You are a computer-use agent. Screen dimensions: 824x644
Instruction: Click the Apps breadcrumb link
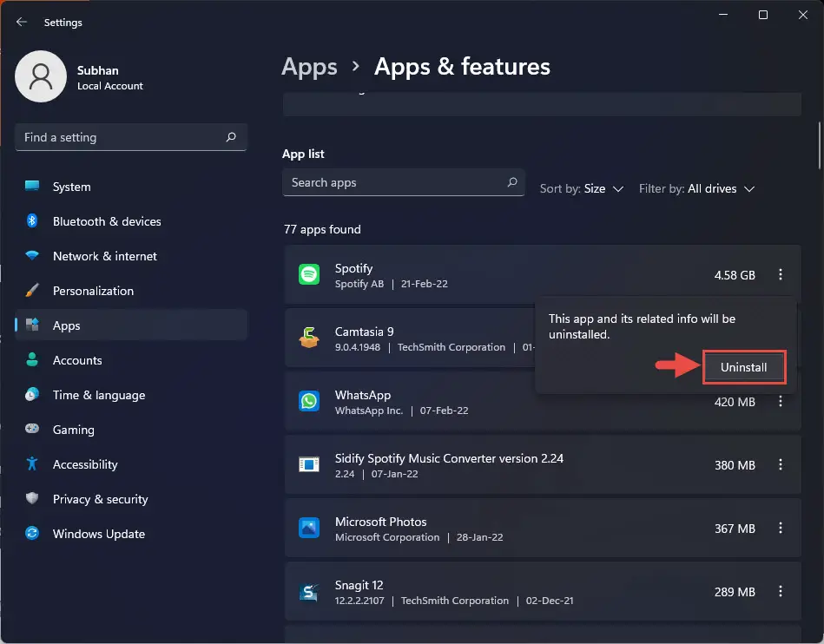pos(309,67)
